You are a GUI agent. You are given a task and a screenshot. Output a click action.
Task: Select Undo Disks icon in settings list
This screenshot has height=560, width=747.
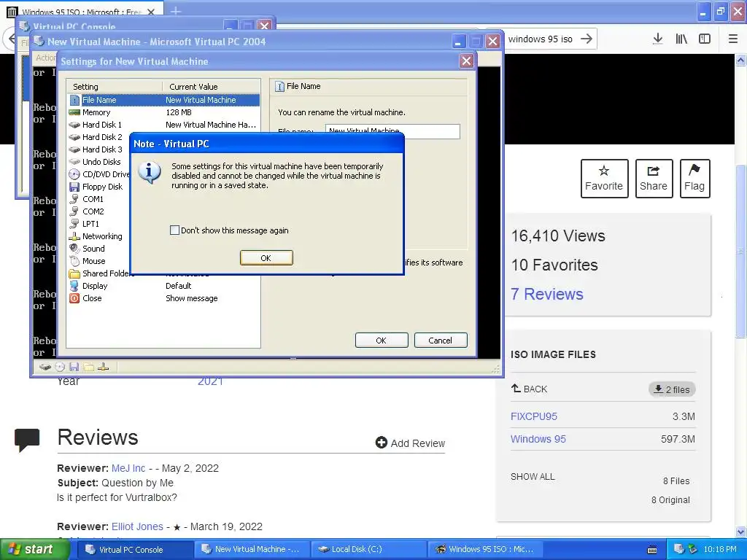coord(74,162)
